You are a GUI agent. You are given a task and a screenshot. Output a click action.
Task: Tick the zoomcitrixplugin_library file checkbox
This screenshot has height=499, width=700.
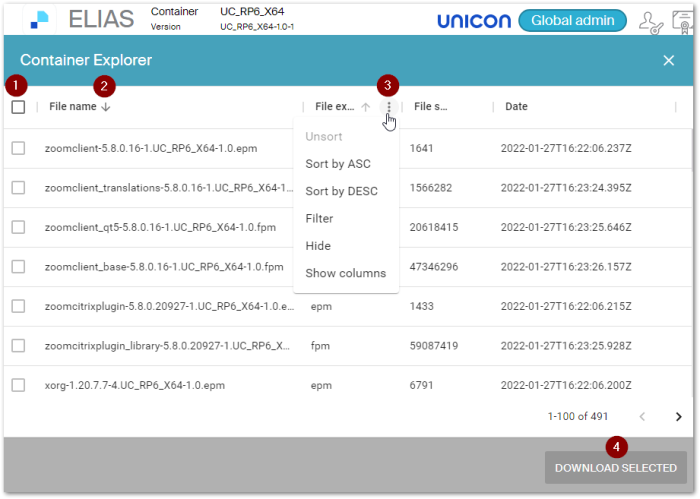pyautogui.click(x=18, y=346)
